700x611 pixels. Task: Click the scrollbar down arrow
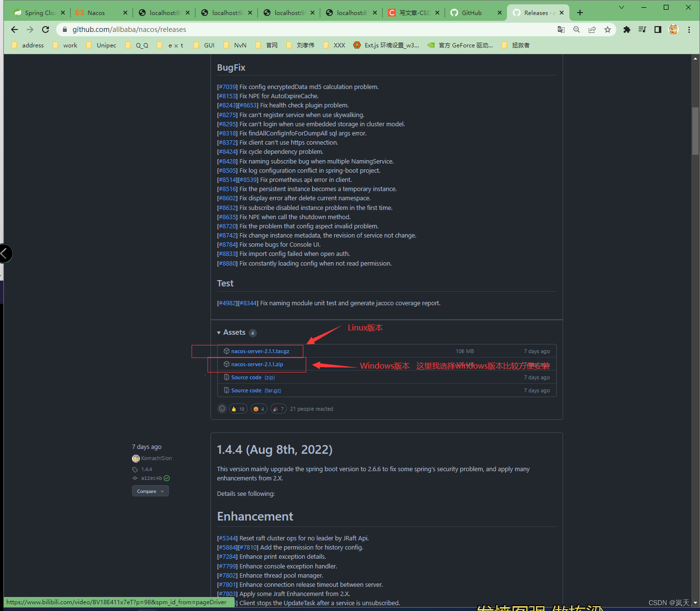tap(695, 603)
